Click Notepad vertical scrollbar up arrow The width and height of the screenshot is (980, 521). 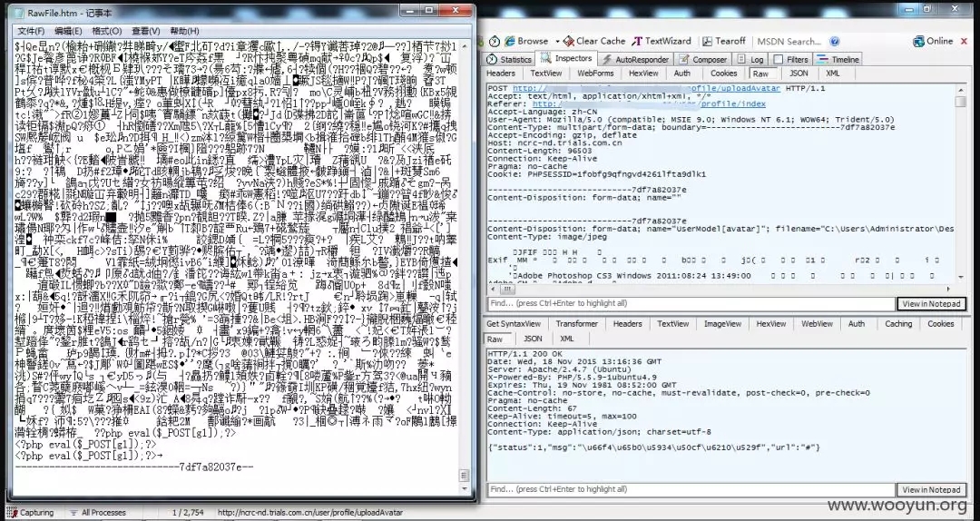coord(464,45)
